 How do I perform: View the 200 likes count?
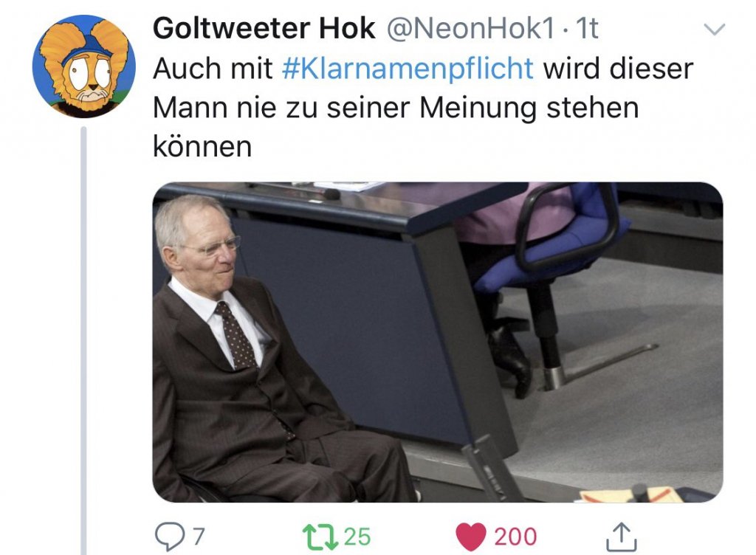(515, 537)
